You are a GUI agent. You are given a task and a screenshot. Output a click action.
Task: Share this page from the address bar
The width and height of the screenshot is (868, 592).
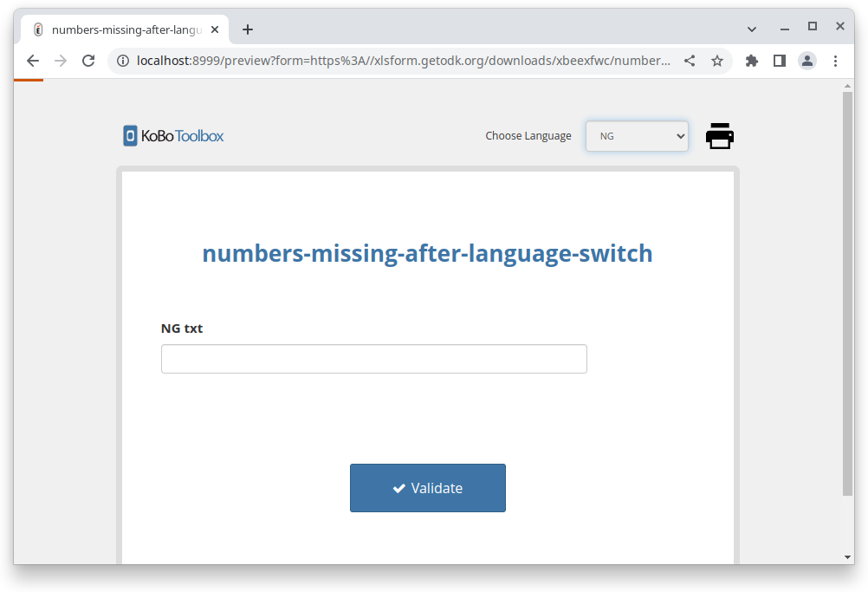[x=690, y=61]
